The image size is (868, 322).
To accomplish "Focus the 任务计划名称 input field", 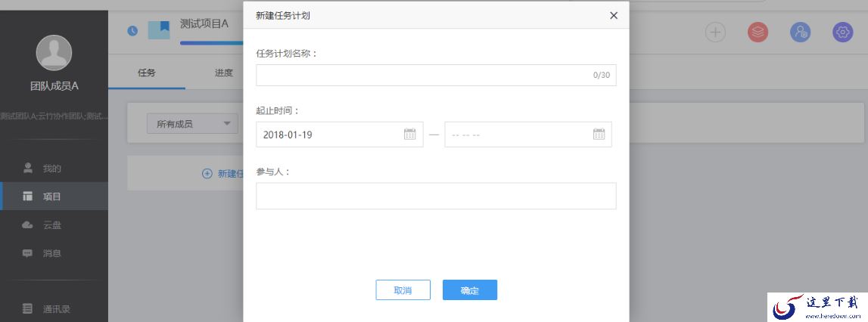I will [436, 76].
